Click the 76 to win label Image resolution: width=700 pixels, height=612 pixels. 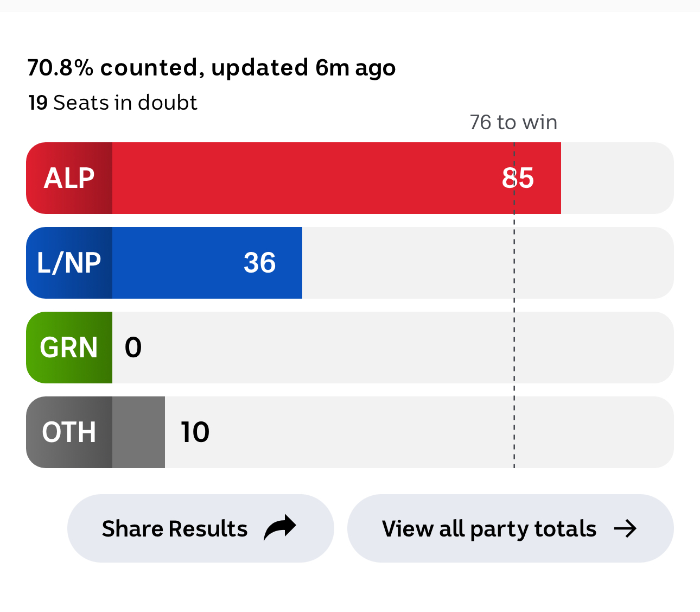pos(513,122)
